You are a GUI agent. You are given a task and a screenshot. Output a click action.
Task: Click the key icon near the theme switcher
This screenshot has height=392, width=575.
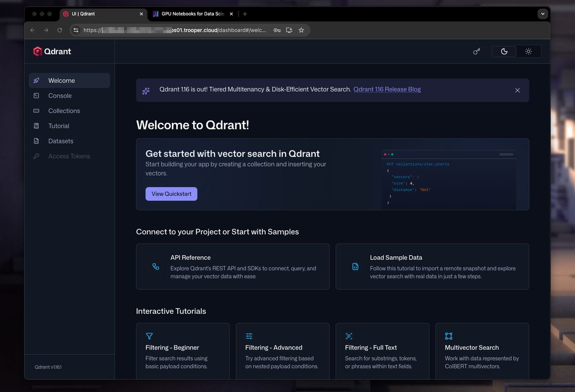[477, 51]
